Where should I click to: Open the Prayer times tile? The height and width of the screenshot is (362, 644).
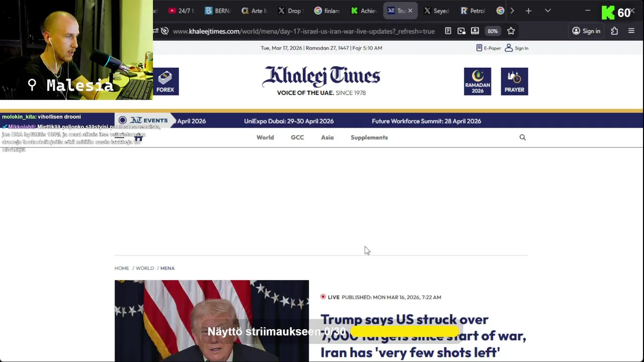[x=514, y=81]
